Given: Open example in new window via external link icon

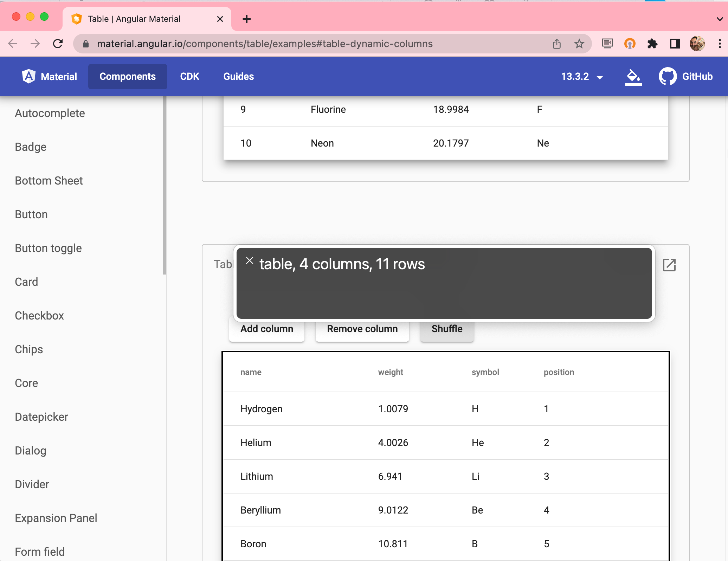Looking at the screenshot, I should [x=669, y=265].
